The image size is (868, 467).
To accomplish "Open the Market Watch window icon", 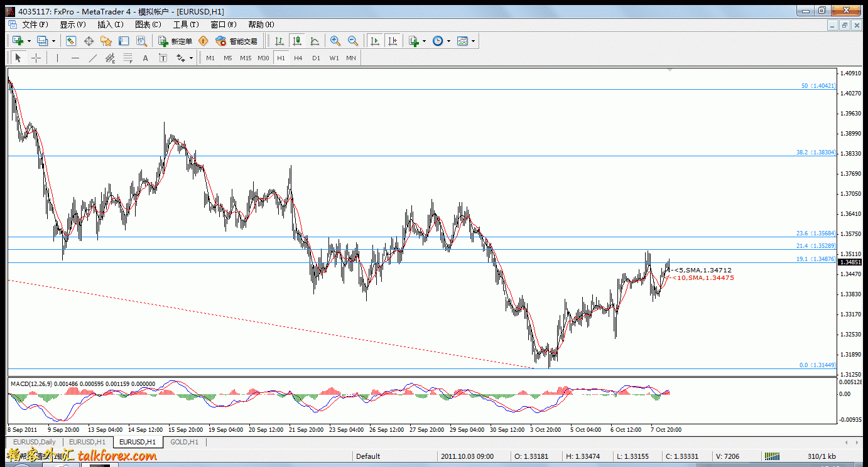I will [71, 41].
